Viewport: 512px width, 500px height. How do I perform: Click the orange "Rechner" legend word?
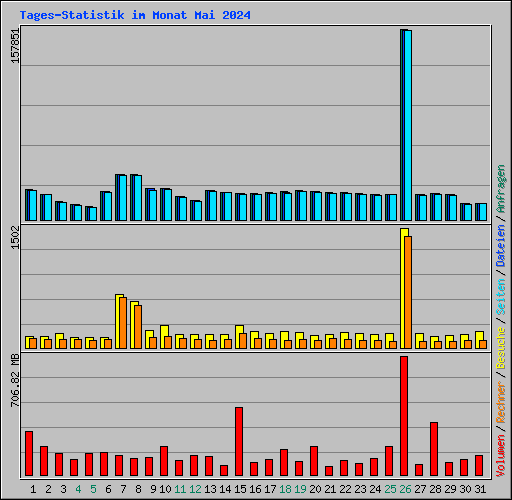coord(501,402)
